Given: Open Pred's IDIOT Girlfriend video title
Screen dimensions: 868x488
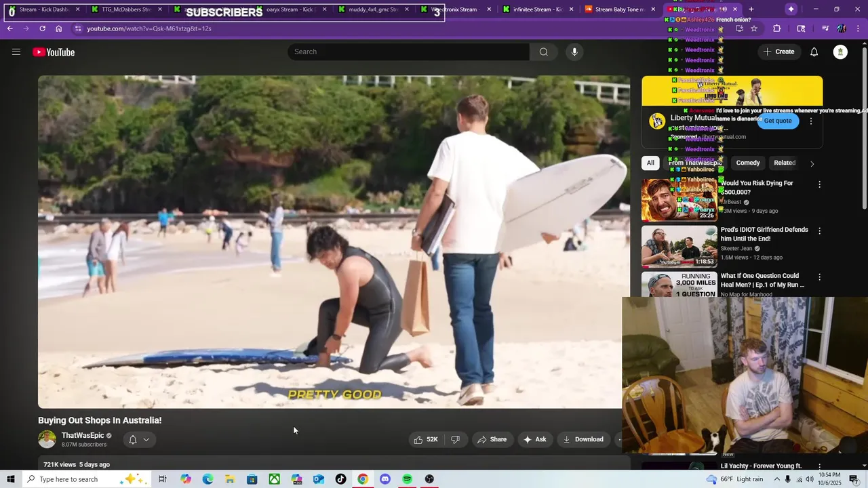Looking at the screenshot, I should pyautogui.click(x=764, y=234).
